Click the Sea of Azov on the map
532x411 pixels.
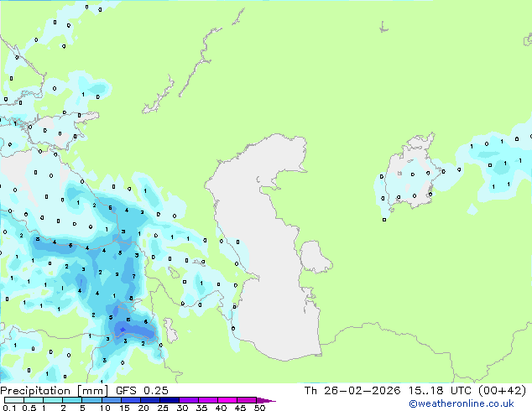pyautogui.click(x=61, y=131)
